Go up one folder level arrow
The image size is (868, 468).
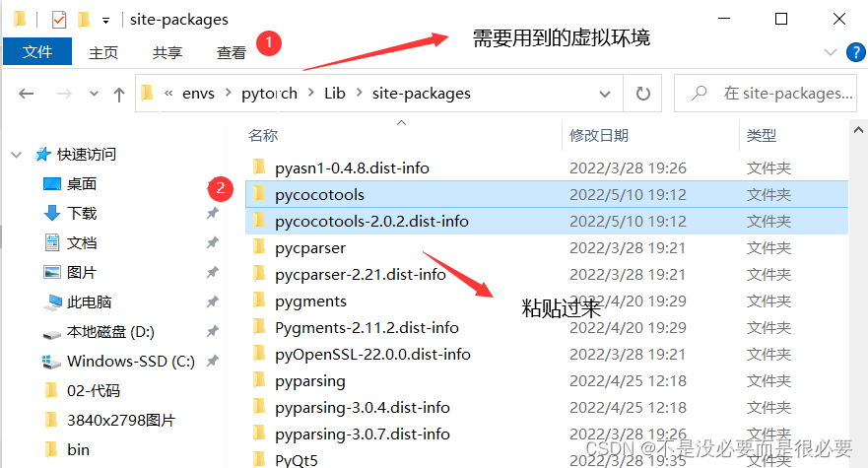coord(119,94)
